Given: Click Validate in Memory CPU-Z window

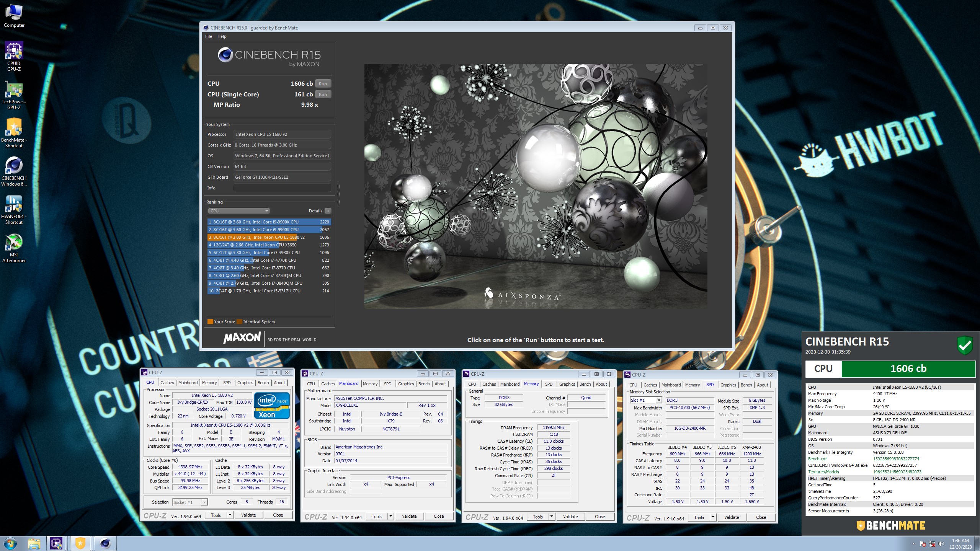Looking at the screenshot, I should click(x=570, y=517).
